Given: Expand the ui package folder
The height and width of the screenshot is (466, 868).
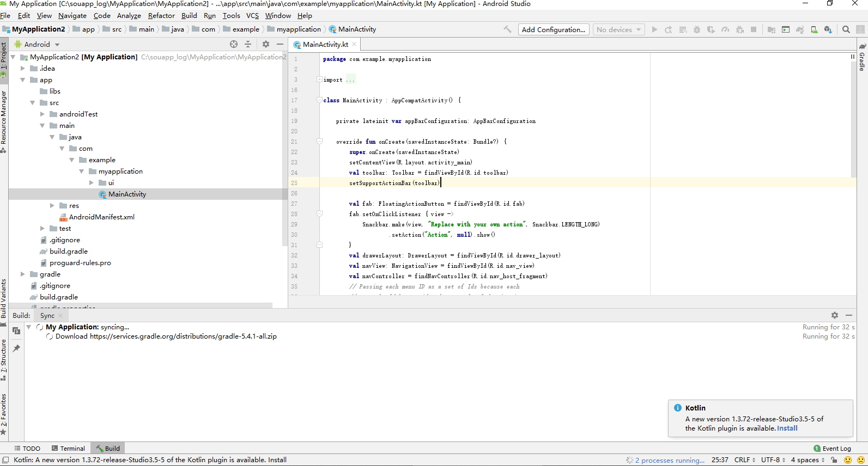Looking at the screenshot, I should click(92, 182).
